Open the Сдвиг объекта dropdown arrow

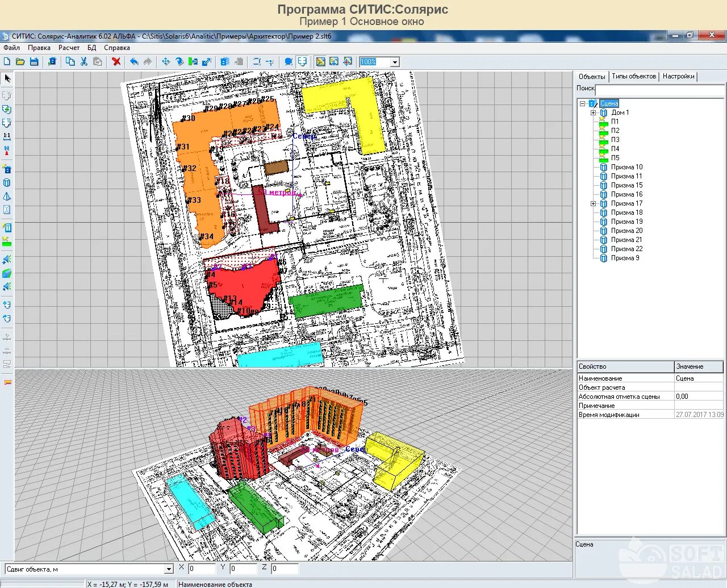tap(169, 569)
